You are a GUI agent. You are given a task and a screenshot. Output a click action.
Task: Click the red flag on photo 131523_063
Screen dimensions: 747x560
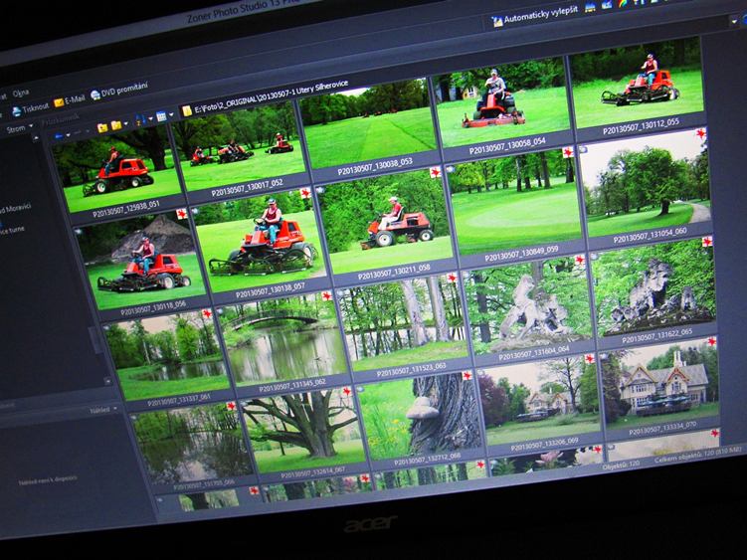pyautogui.click(x=452, y=278)
